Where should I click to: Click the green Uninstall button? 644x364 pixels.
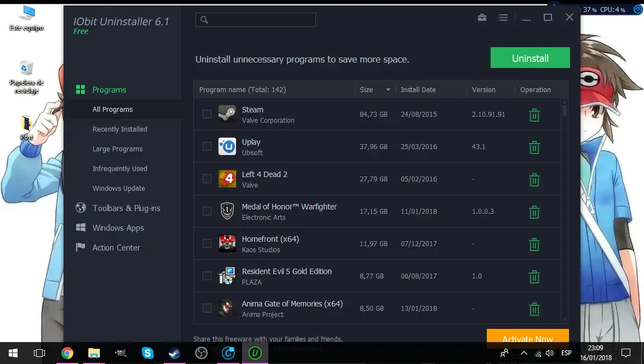point(530,58)
